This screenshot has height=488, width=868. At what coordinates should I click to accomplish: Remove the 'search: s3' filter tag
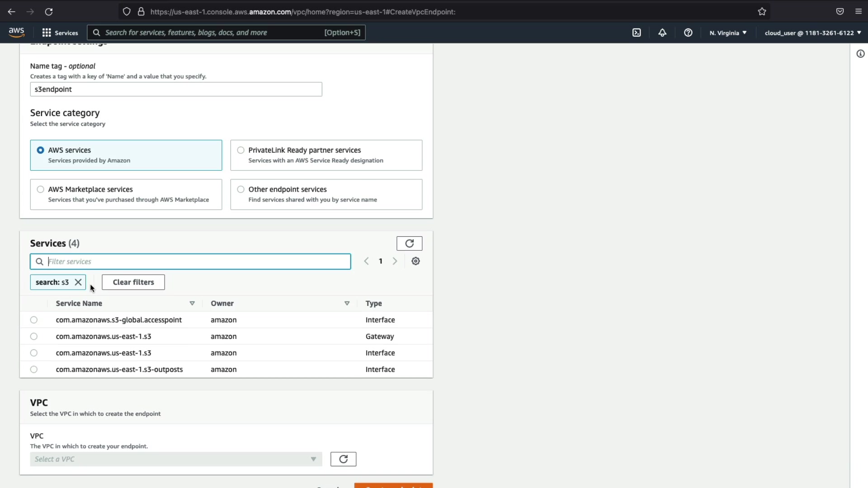point(78,282)
